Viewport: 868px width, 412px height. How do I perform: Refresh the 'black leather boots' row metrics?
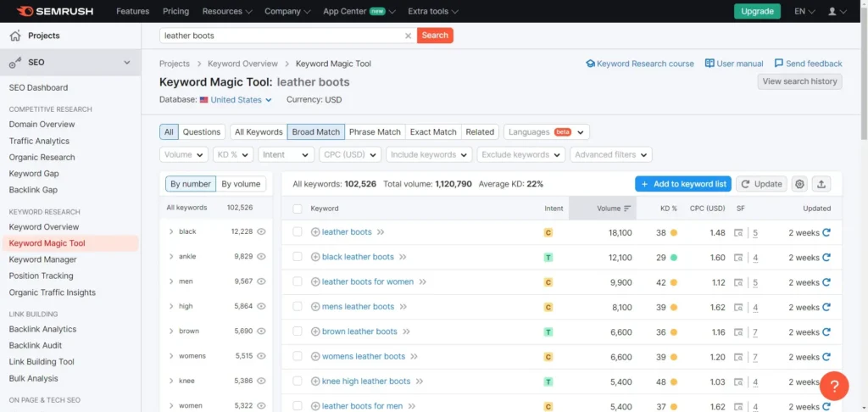pyautogui.click(x=826, y=258)
